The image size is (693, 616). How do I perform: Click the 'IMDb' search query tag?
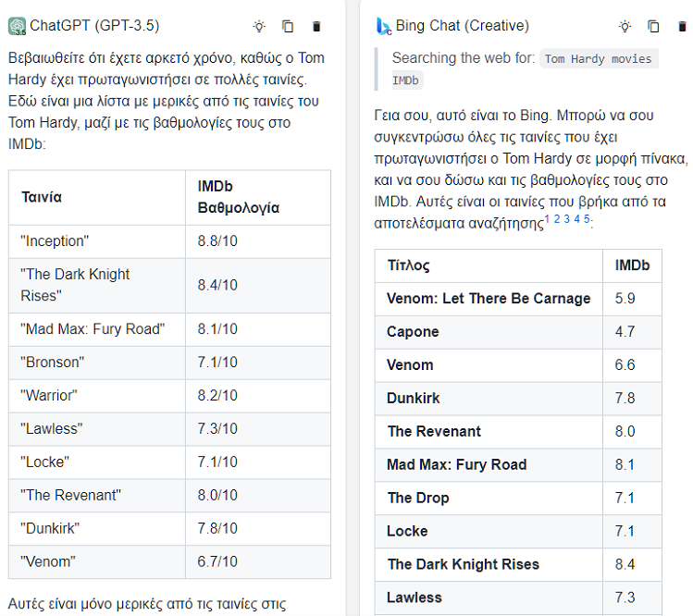(x=406, y=80)
